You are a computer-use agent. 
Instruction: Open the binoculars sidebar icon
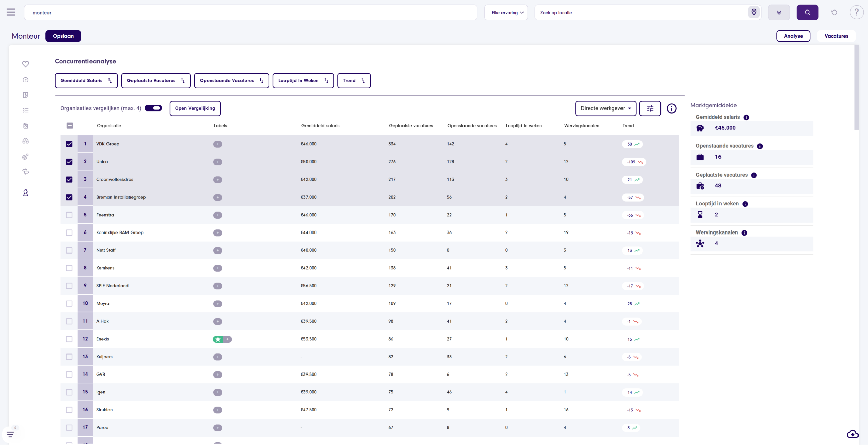coord(25,141)
